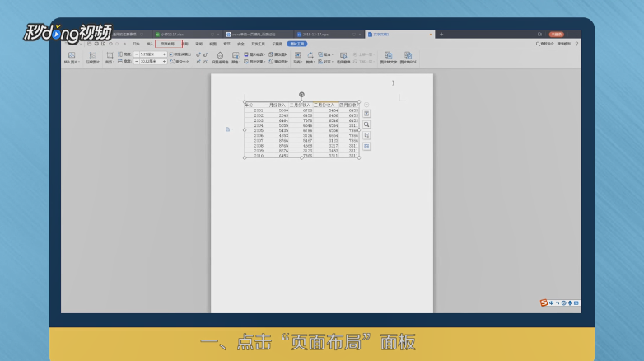Click the print icon in quick access toolbar

click(x=96, y=44)
